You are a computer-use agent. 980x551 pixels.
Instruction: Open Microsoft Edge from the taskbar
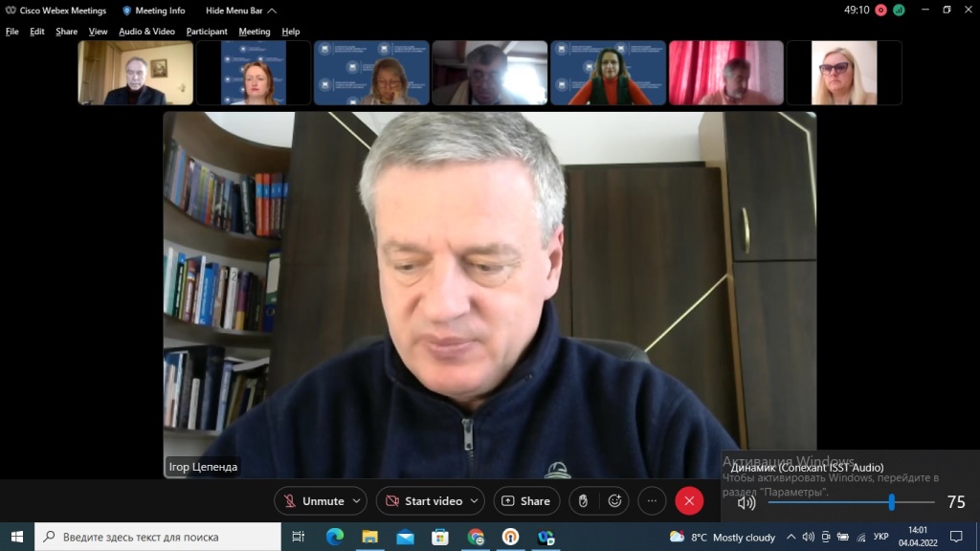pos(334,537)
